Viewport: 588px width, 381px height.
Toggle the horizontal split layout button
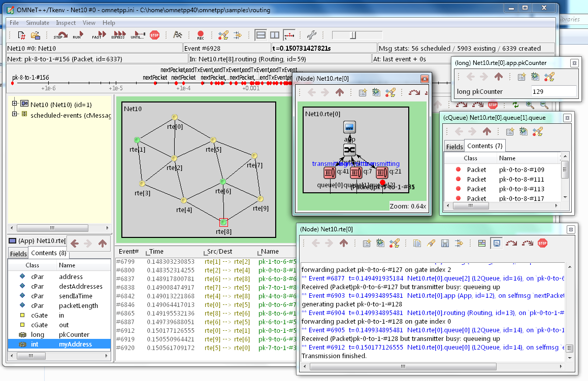(x=260, y=35)
